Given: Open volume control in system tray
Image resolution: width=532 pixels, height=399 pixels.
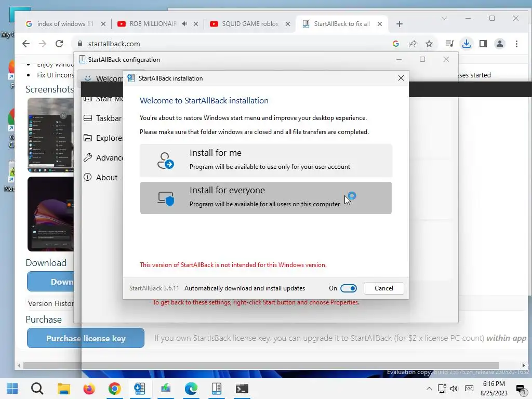Looking at the screenshot, I should [x=454, y=389].
